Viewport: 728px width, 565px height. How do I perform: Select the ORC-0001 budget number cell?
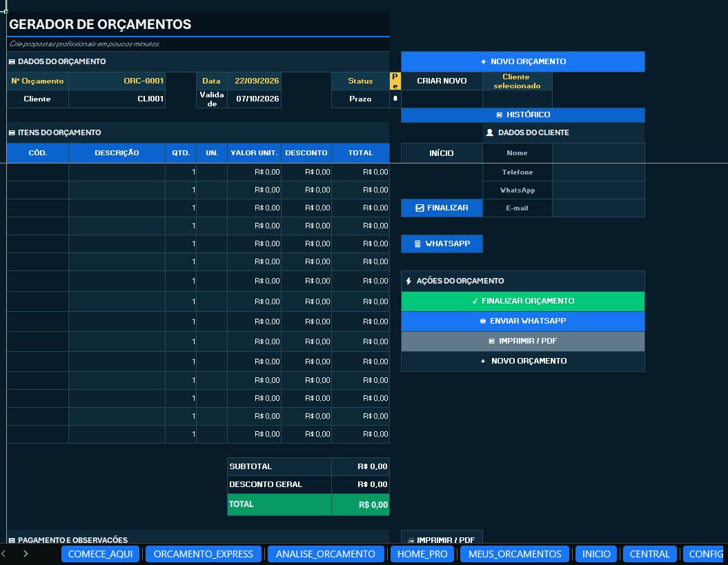click(117, 81)
